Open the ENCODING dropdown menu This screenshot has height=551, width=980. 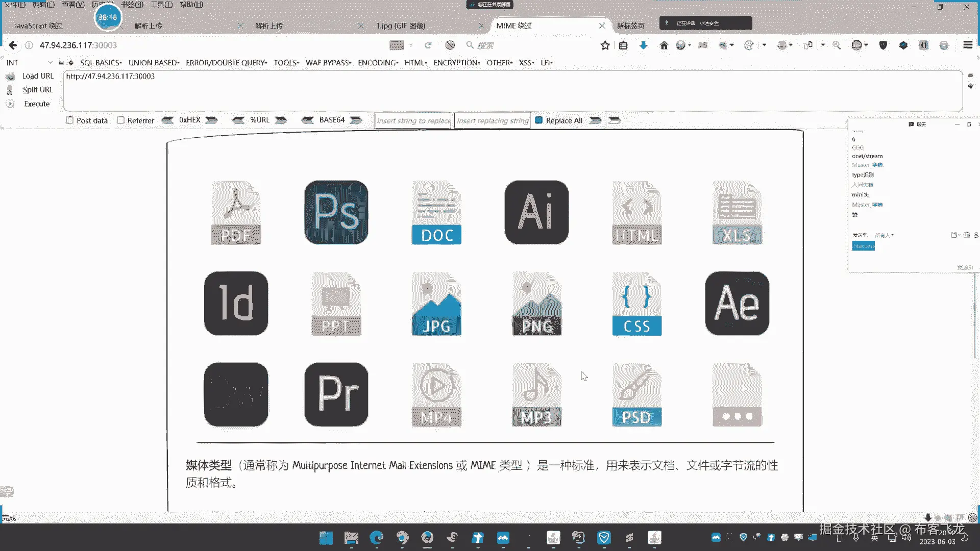pos(378,63)
